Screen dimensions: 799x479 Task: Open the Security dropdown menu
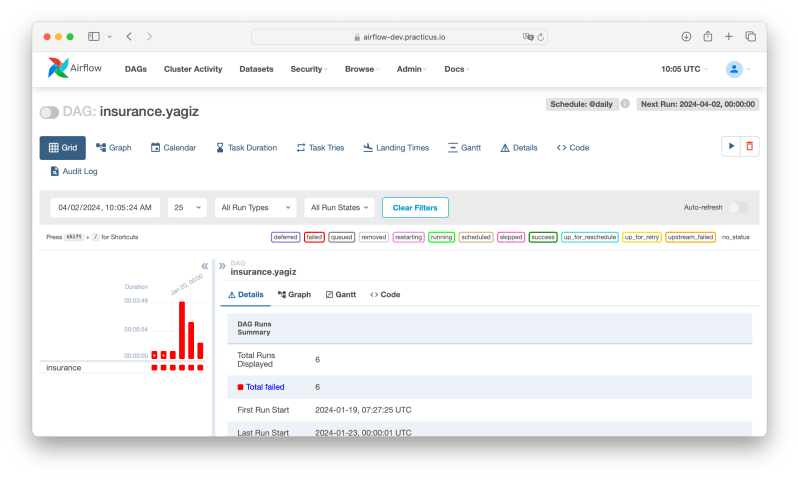click(309, 69)
